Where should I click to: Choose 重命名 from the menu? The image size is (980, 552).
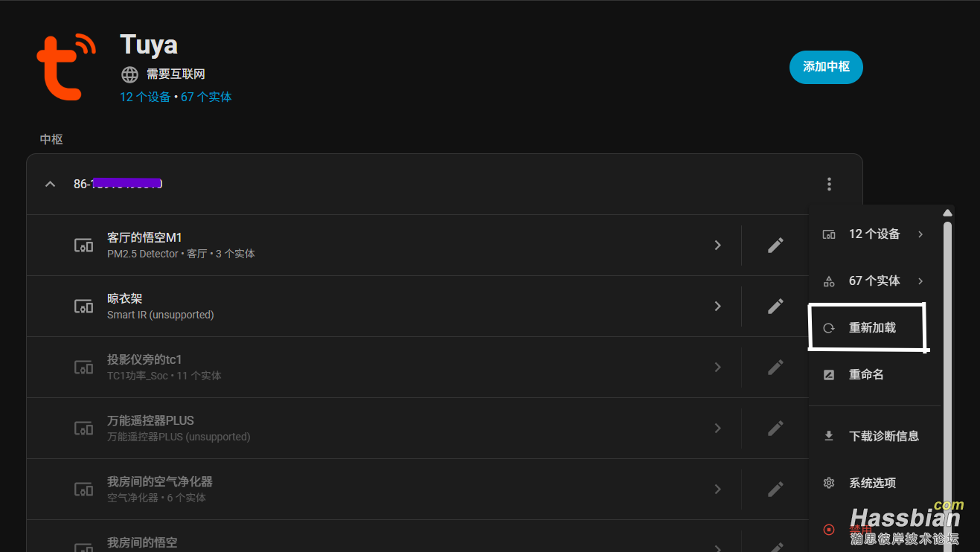(x=874, y=375)
